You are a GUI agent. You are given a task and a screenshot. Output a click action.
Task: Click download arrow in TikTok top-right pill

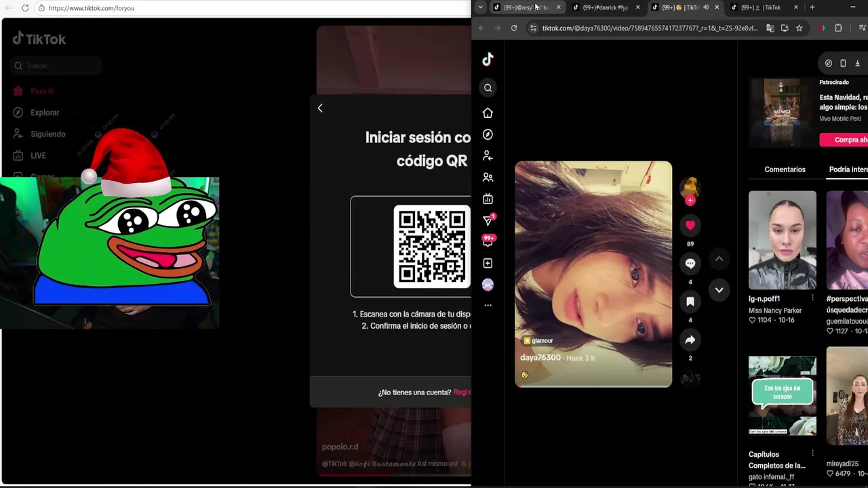857,63
